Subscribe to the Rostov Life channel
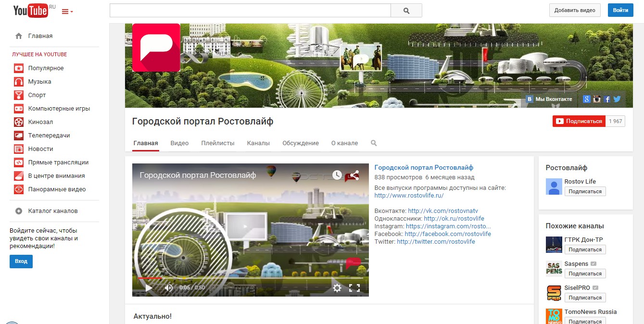644x324 pixels. pos(585,191)
